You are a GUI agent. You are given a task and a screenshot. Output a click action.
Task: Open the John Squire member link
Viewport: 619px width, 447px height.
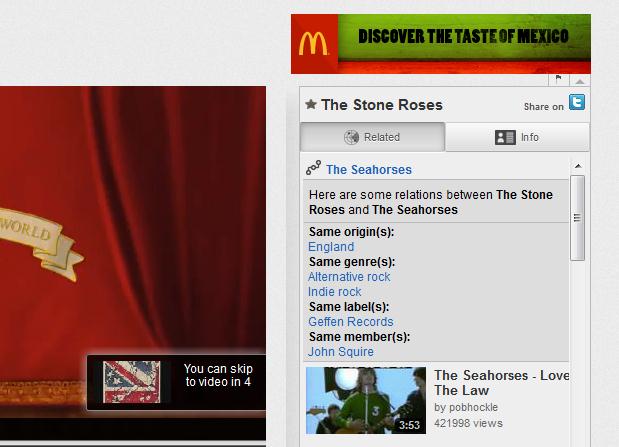(x=341, y=352)
